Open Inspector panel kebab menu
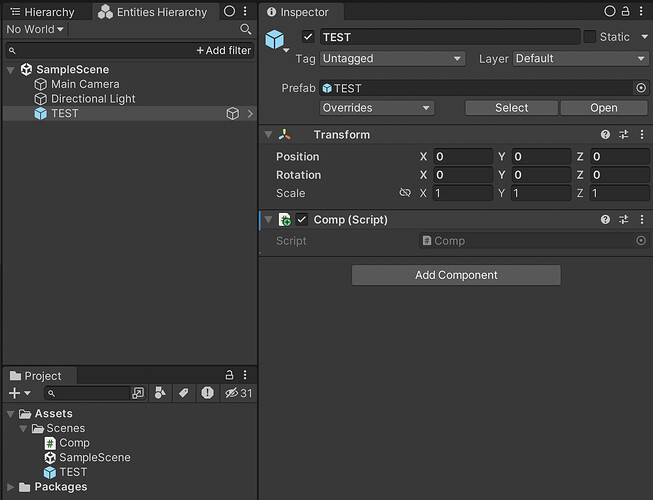This screenshot has width=653, height=500. coord(641,11)
